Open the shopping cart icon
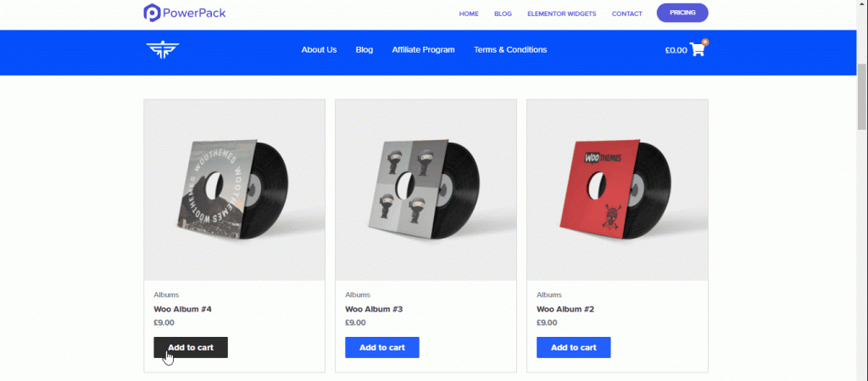The width and height of the screenshot is (868, 381). (x=698, y=50)
